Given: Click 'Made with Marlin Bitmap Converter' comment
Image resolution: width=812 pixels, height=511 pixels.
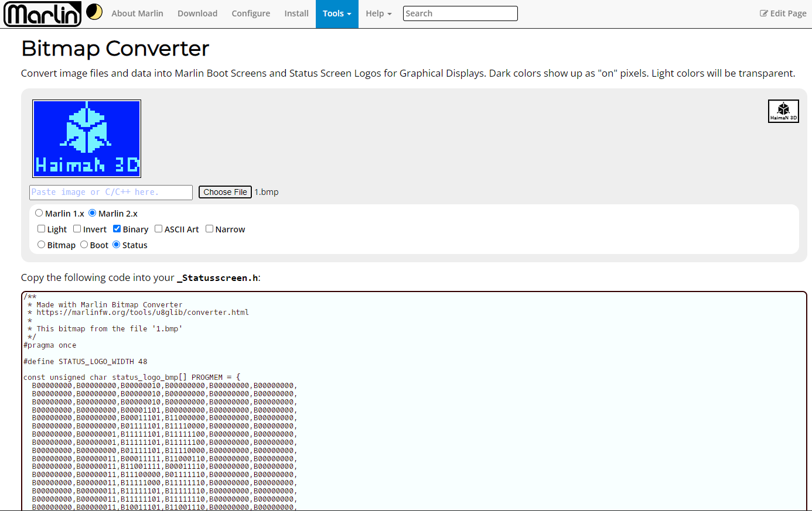Looking at the screenshot, I should pos(110,304).
